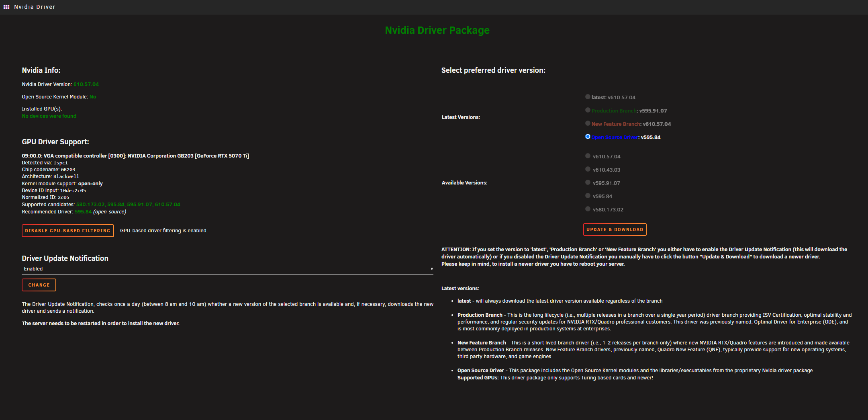
Task: Click the Change button under notification setting
Action: (x=39, y=285)
